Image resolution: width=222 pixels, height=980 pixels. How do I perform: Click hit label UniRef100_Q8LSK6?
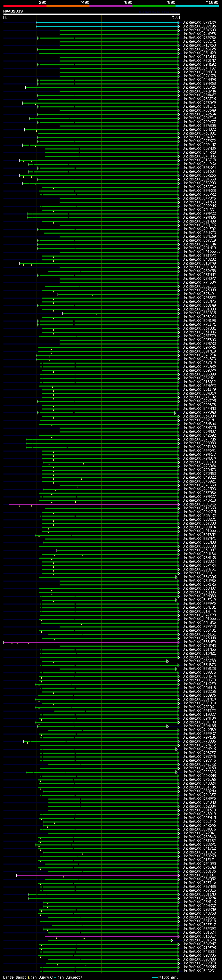(199, 504)
